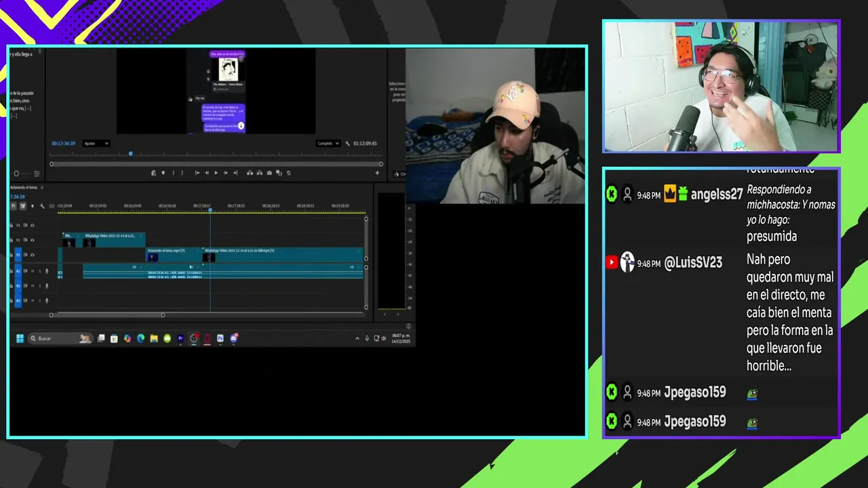Open the 'Aclarando el tema' sequence panel menu
This screenshot has height=488, width=868.
(42, 187)
